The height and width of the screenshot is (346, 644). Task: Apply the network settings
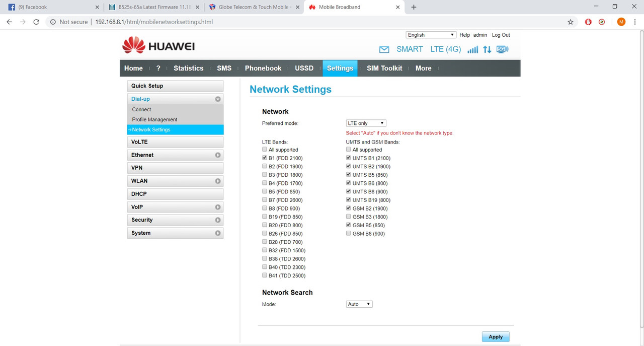(496, 337)
